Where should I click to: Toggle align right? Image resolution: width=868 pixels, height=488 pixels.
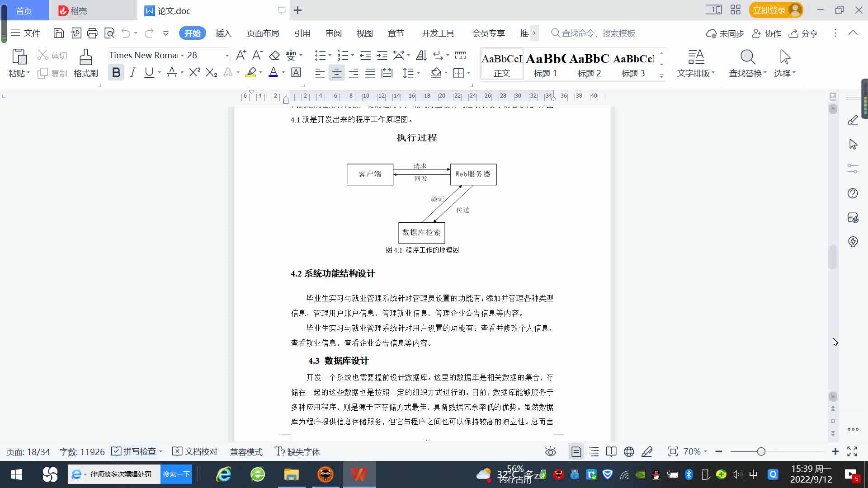tap(354, 73)
